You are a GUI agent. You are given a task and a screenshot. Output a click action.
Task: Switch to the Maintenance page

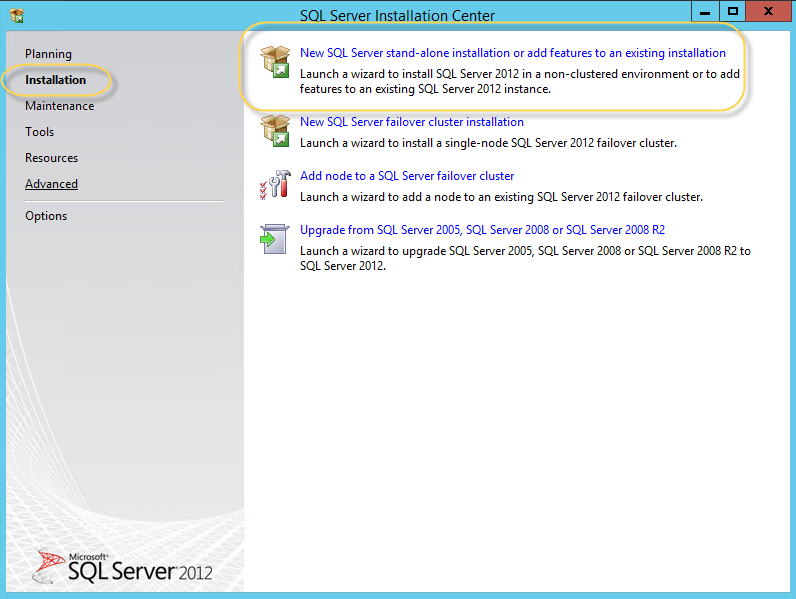[59, 106]
